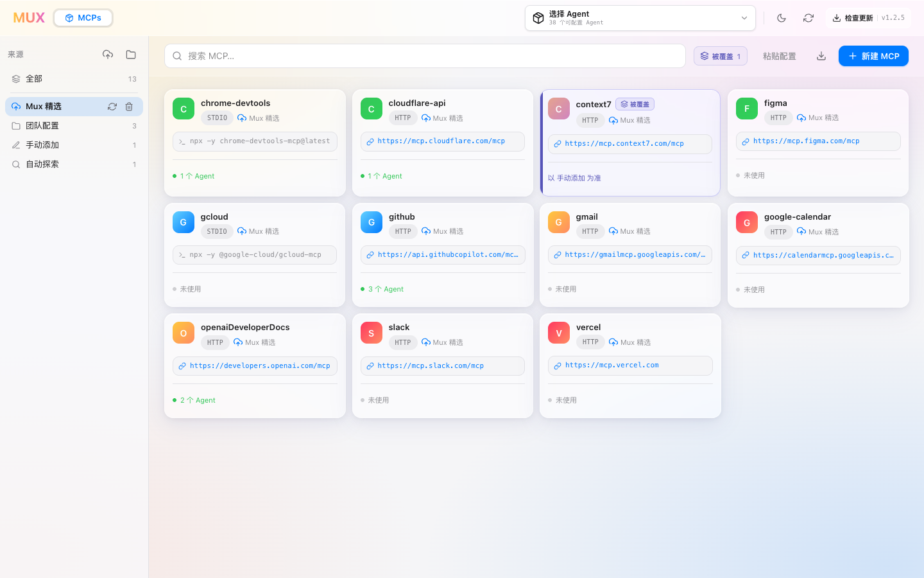This screenshot has width=924, height=578.
Task: Click the google-calendar card title
Action: (x=798, y=216)
